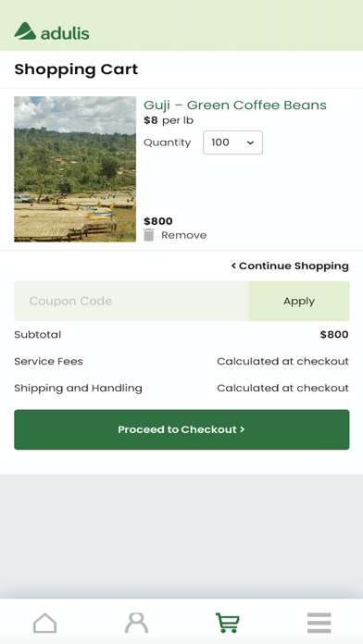The image size is (363, 644).
Task: Select the green shopping cart icon tab
Action: click(227, 623)
